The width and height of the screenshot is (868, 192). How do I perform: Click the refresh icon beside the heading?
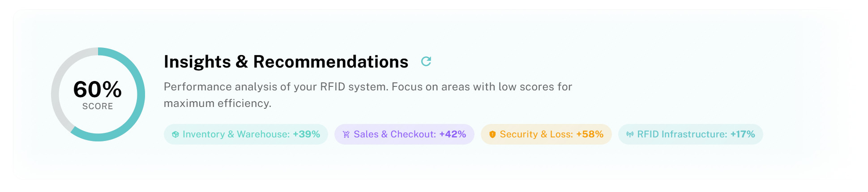tap(426, 61)
